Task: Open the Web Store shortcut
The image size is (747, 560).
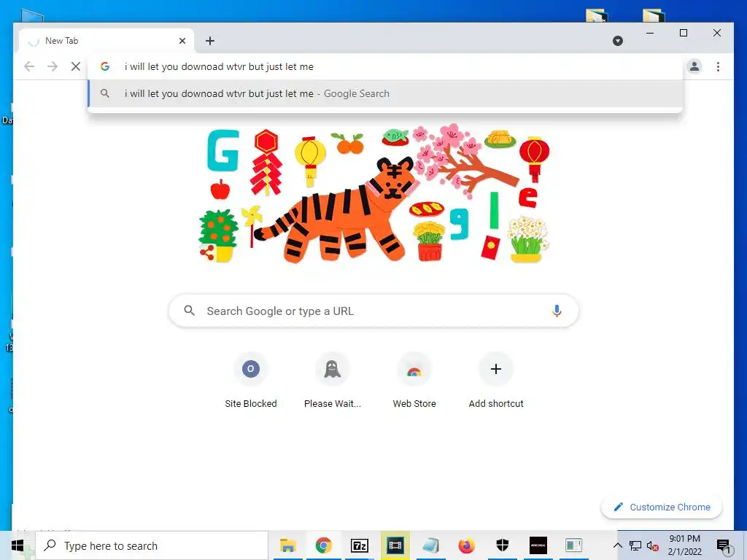Action: point(414,381)
